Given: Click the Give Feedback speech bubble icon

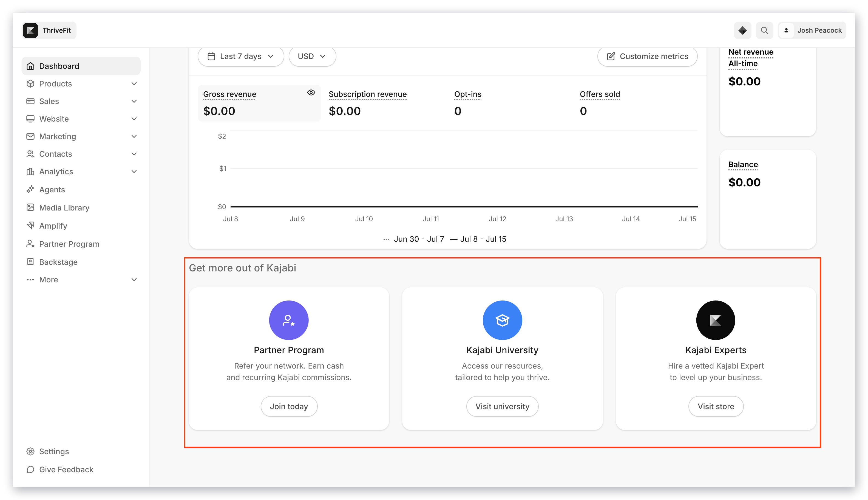Looking at the screenshot, I should (x=30, y=470).
